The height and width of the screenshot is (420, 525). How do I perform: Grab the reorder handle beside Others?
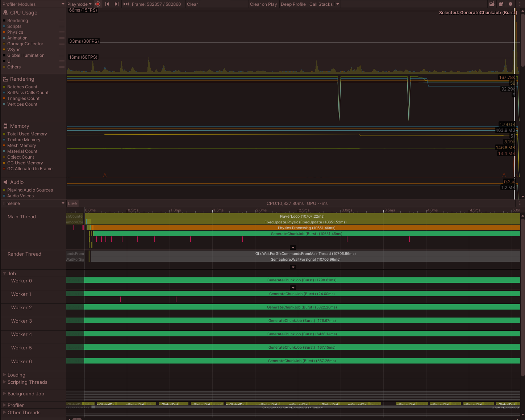(62, 67)
